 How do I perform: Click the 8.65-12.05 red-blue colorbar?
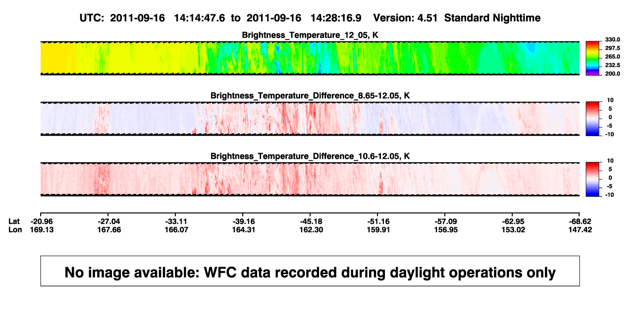coord(593,119)
